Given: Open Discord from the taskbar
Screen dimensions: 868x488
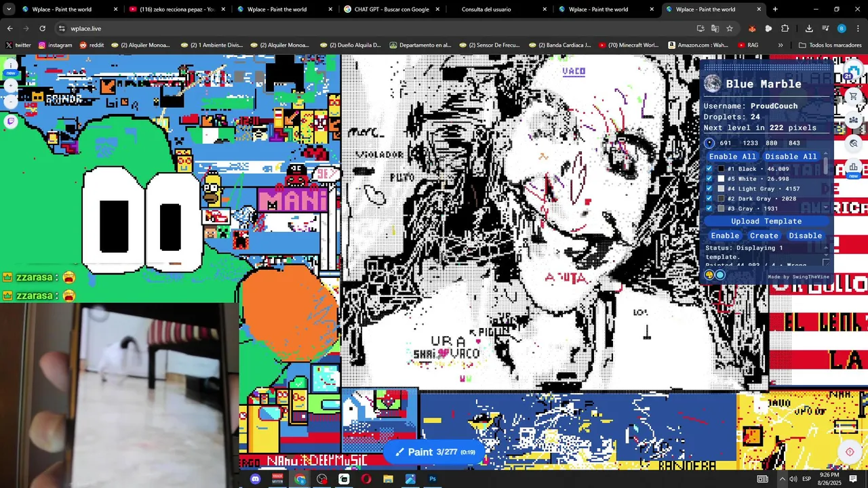Looking at the screenshot, I should point(255,479).
